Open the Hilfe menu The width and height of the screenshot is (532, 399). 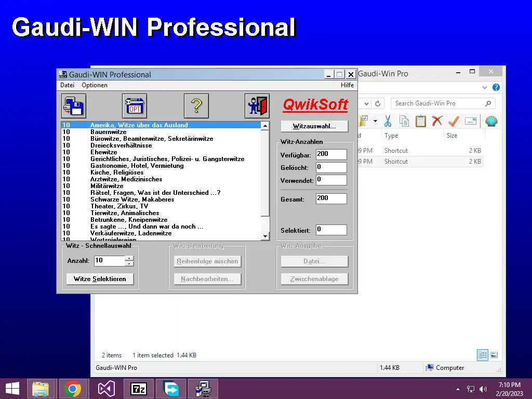point(347,85)
